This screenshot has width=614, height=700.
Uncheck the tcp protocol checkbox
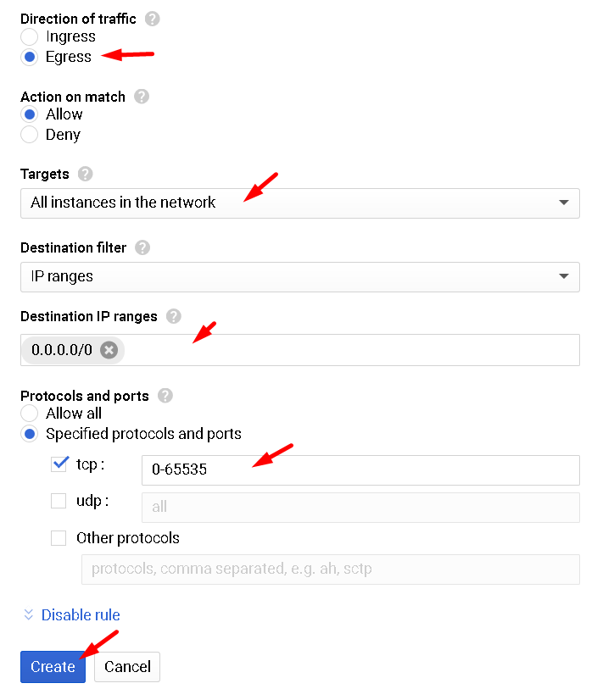[59, 464]
